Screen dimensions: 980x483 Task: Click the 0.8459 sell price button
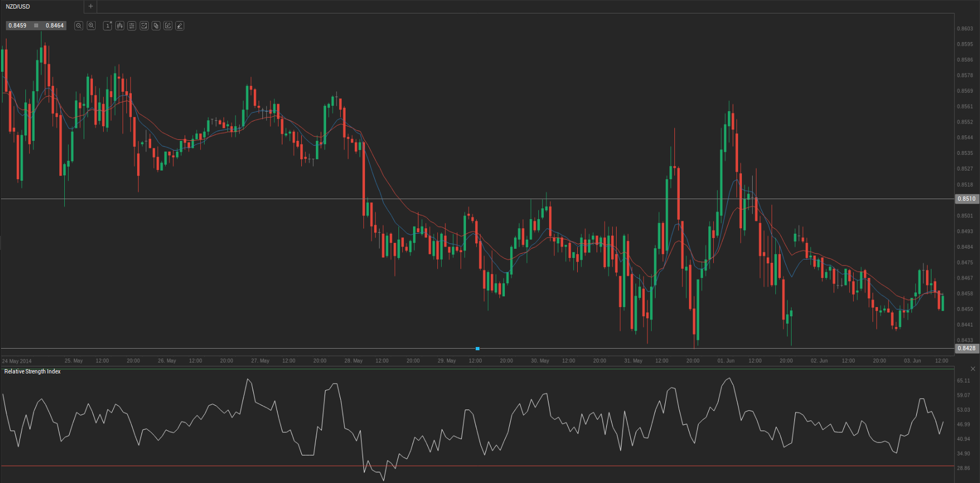18,26
